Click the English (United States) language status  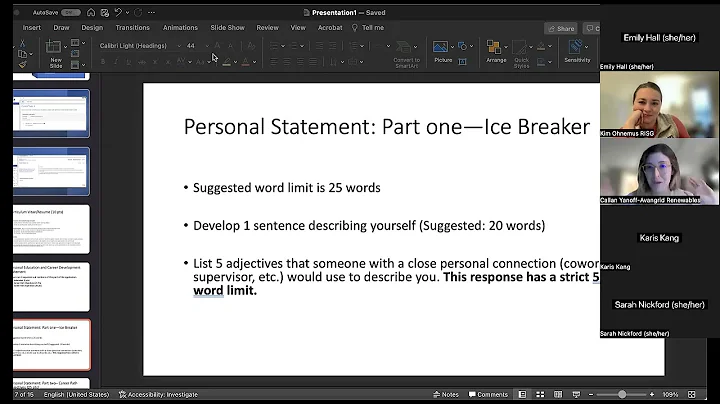tap(76, 394)
